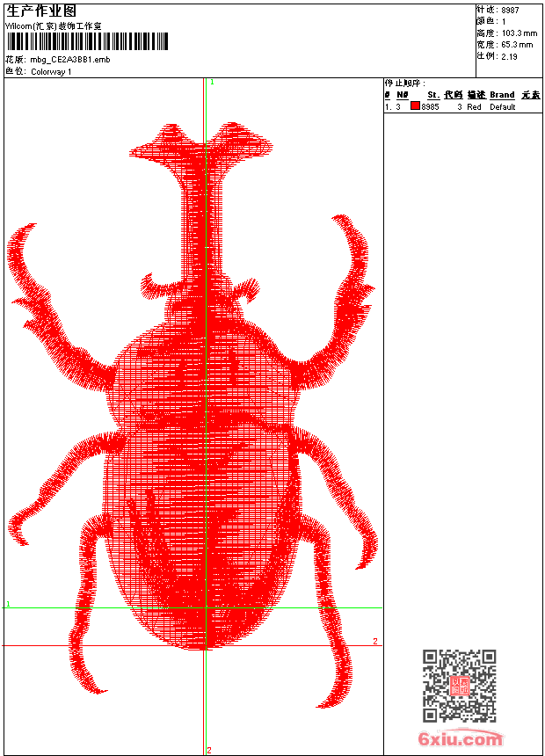
Task: Click marker 1 atop the green vertical line
Action: [212, 82]
